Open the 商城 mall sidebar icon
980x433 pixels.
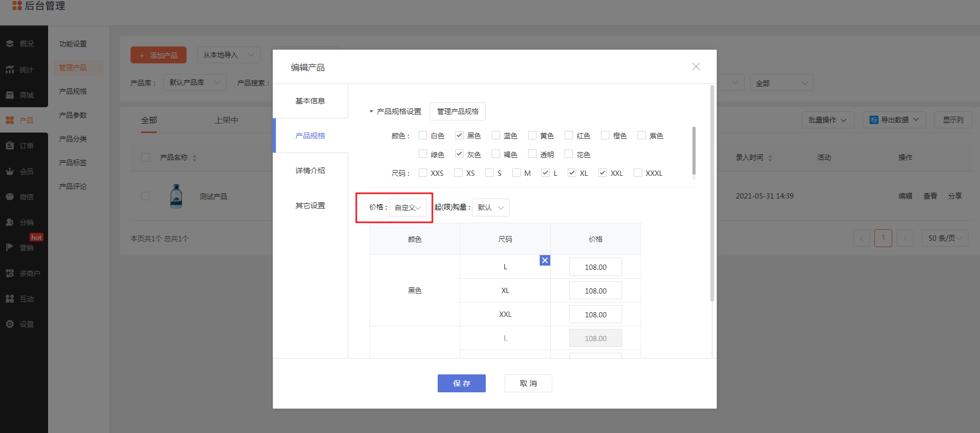coord(10,95)
